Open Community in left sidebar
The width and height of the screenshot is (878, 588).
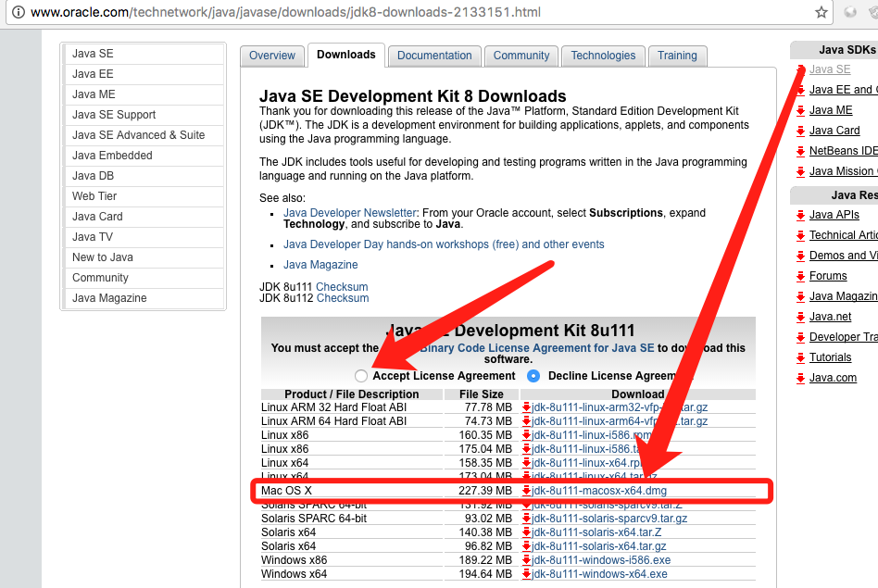point(144,278)
